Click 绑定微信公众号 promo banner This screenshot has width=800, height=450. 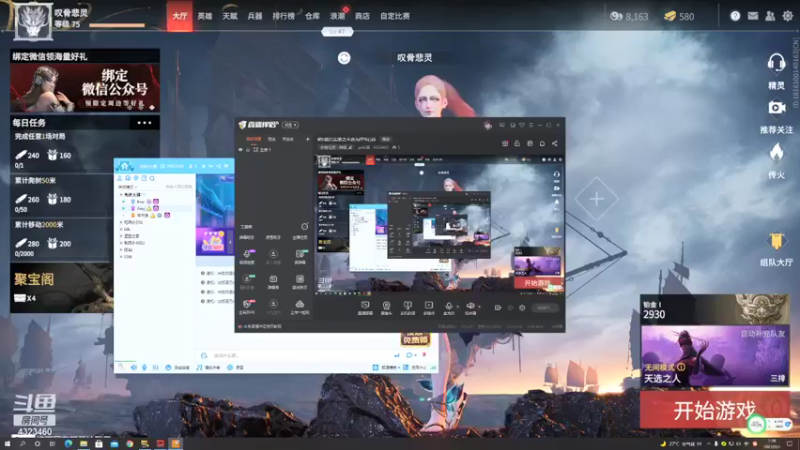point(85,88)
